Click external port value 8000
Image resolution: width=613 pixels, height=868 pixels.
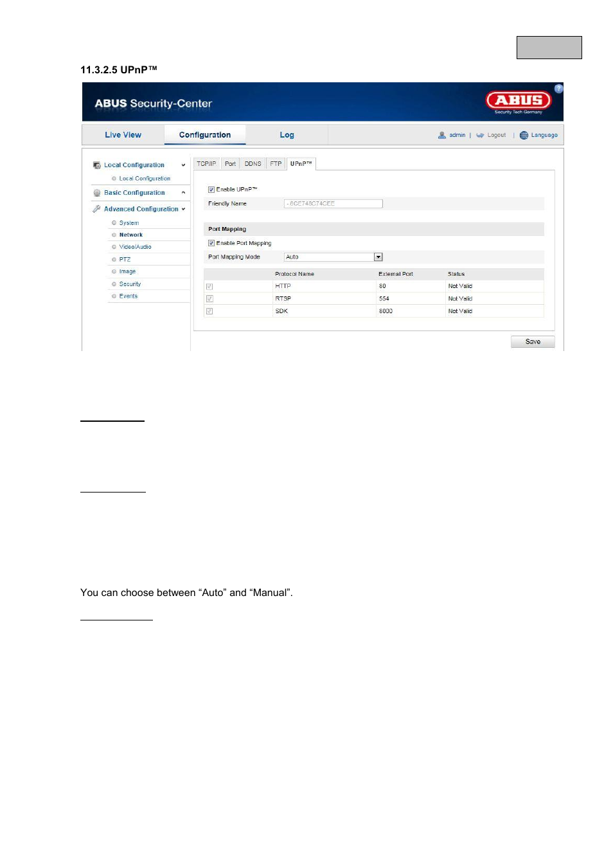pyautogui.click(x=386, y=311)
